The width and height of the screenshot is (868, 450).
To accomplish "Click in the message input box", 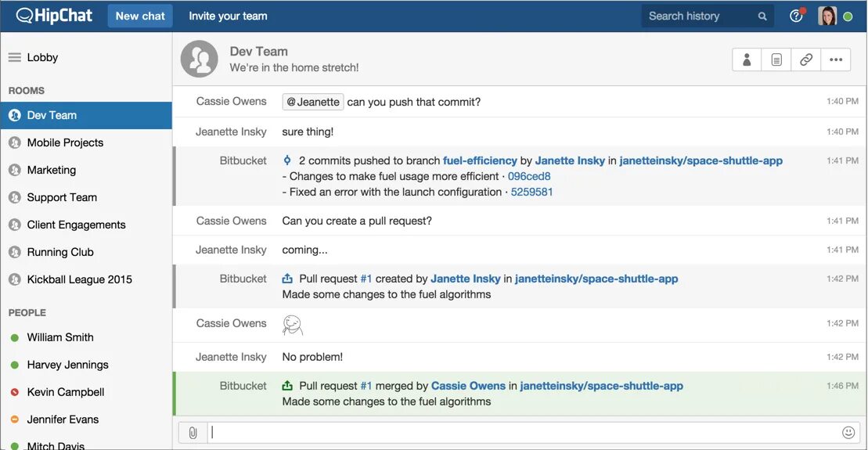I will [522, 433].
